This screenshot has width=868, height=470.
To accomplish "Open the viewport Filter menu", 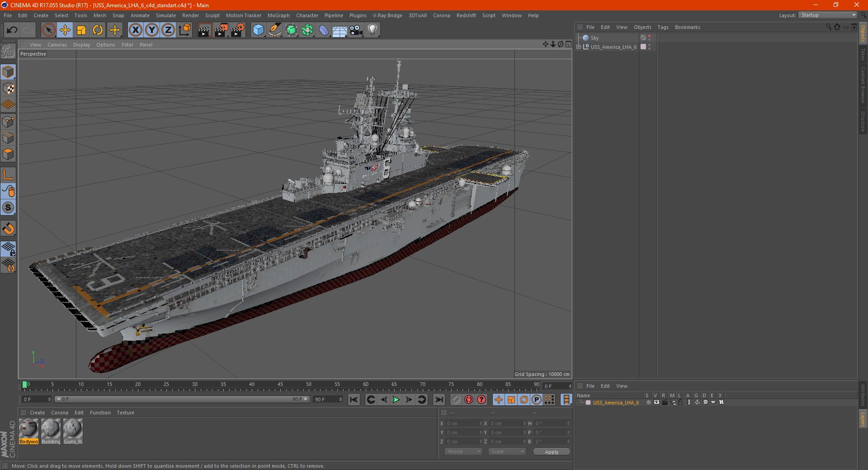I will pos(127,45).
